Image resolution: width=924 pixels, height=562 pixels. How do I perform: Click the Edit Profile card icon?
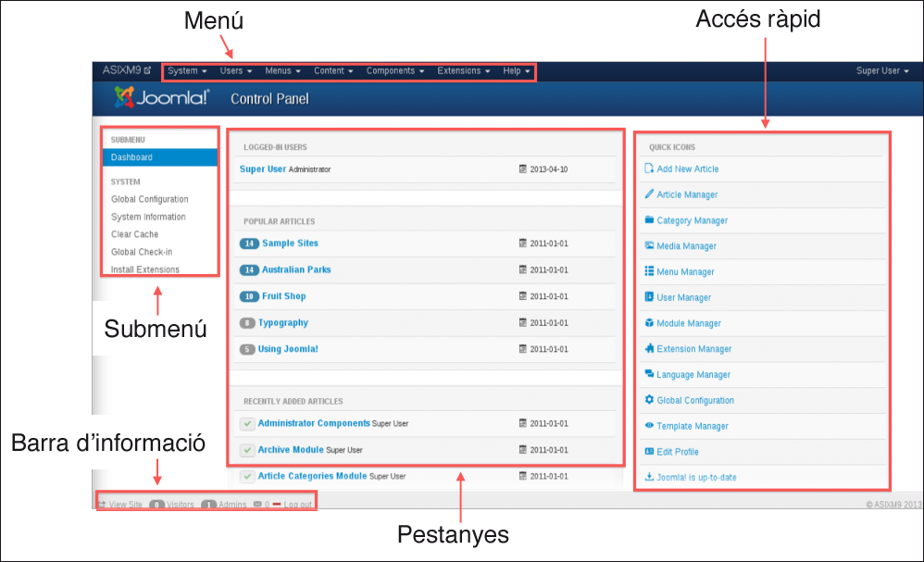[x=649, y=451]
